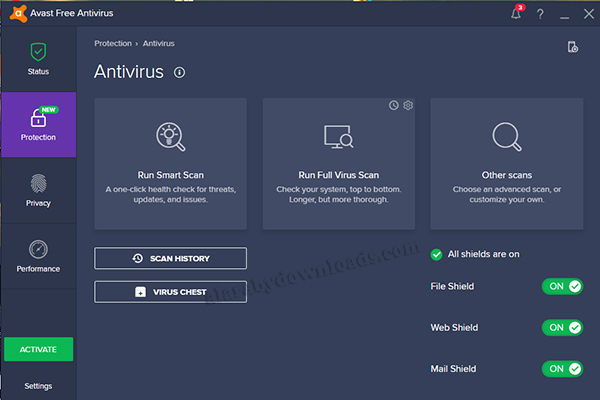The width and height of the screenshot is (600, 400).
Task: Click the Protection padlock icon
Action: pos(38,118)
